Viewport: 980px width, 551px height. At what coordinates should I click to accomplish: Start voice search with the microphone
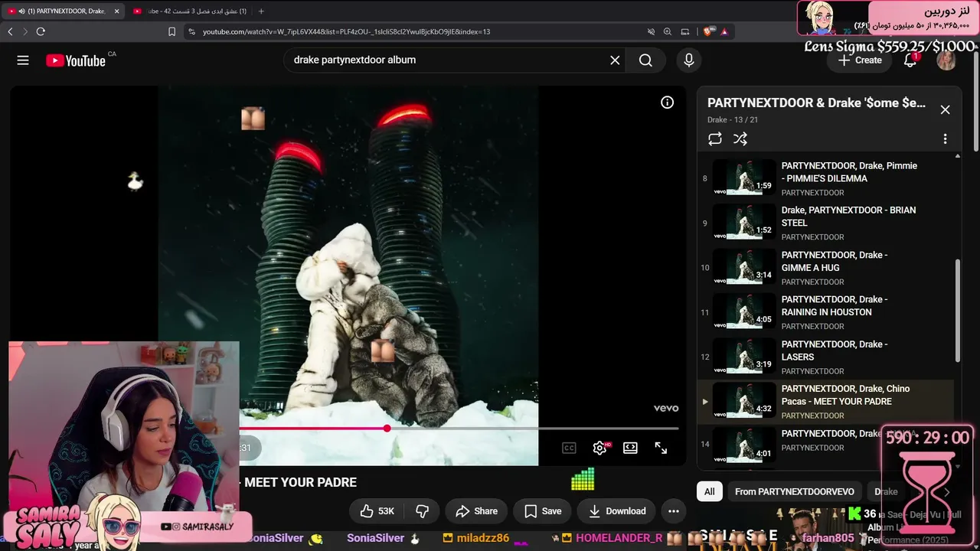tap(689, 60)
